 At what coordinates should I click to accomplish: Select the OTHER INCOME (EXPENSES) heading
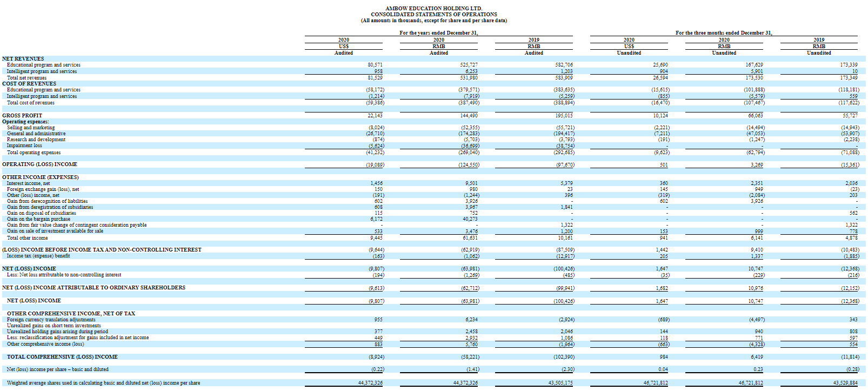40,177
